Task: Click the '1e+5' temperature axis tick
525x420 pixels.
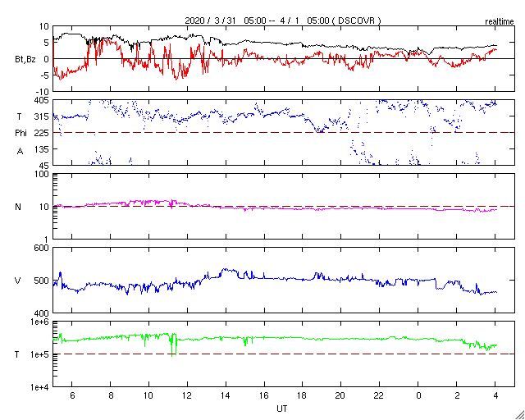Action: pyautogui.click(x=39, y=354)
